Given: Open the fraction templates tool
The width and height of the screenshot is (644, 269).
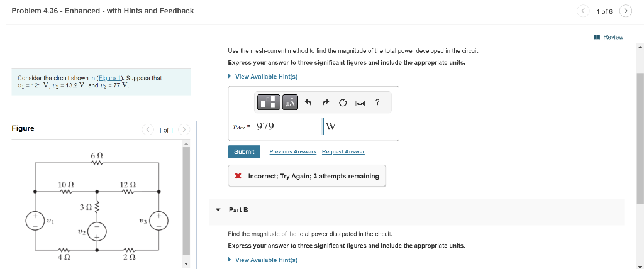Looking at the screenshot, I should pos(269,102).
